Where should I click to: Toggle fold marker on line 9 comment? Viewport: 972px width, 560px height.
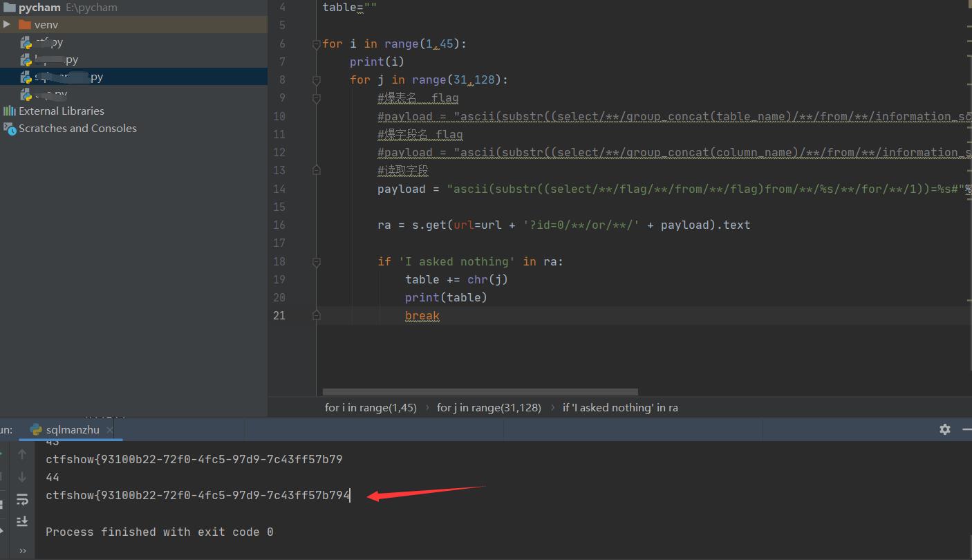[x=317, y=98]
